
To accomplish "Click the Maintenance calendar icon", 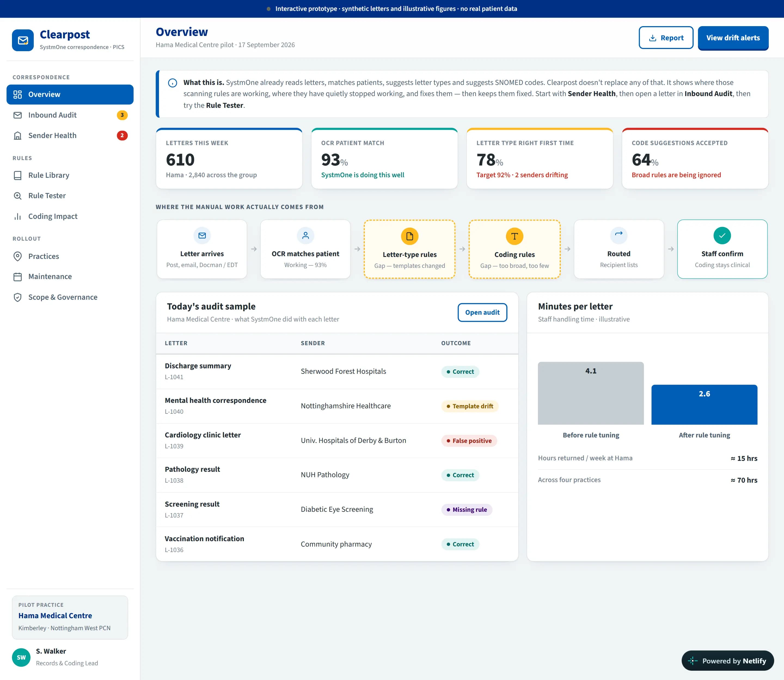I will coord(17,277).
